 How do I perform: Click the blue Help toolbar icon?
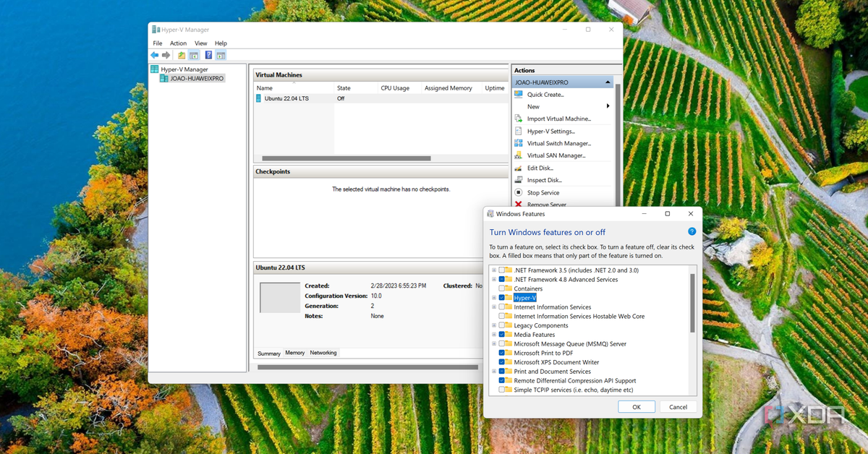click(208, 55)
